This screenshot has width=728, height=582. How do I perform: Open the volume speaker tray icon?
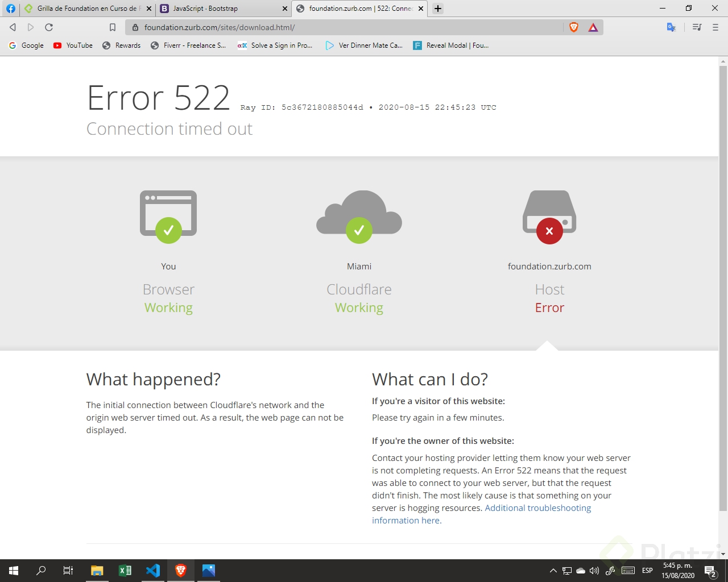594,571
